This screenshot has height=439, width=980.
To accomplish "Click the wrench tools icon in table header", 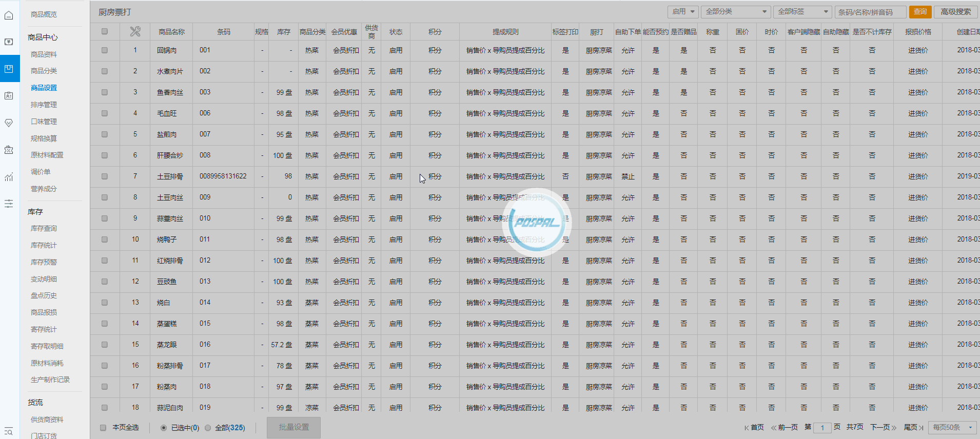I will [135, 32].
